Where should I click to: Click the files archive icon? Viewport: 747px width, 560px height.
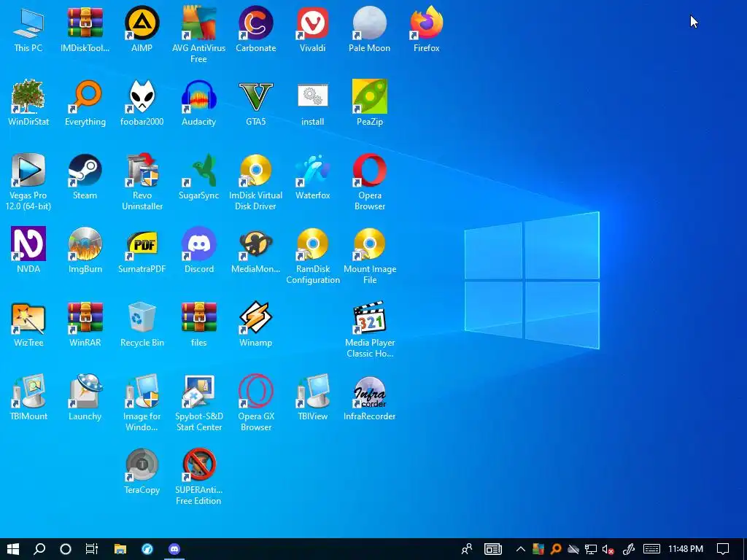coord(198,324)
